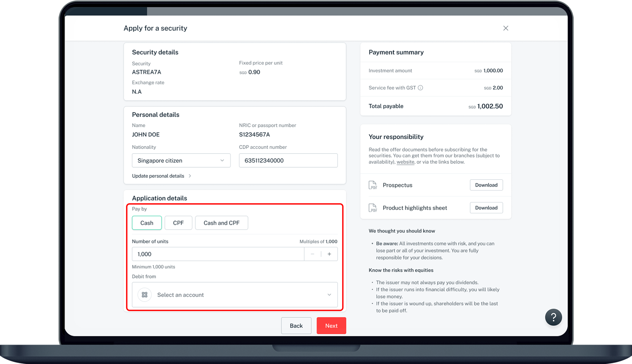Viewport: 632px width, 364px height.
Task: Click the Prospectus PDF file icon
Action: tap(373, 185)
